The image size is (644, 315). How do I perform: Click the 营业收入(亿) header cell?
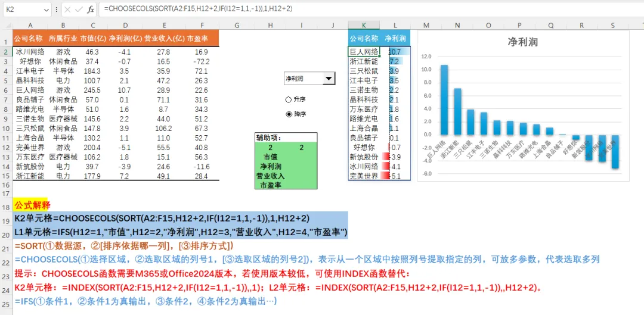(x=163, y=39)
